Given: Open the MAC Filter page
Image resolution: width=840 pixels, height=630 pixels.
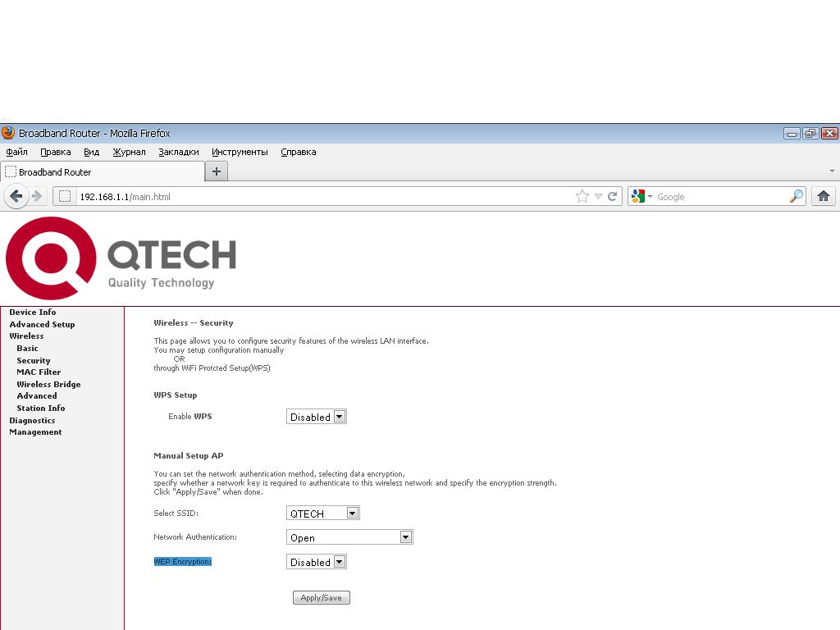Looking at the screenshot, I should click(x=39, y=372).
